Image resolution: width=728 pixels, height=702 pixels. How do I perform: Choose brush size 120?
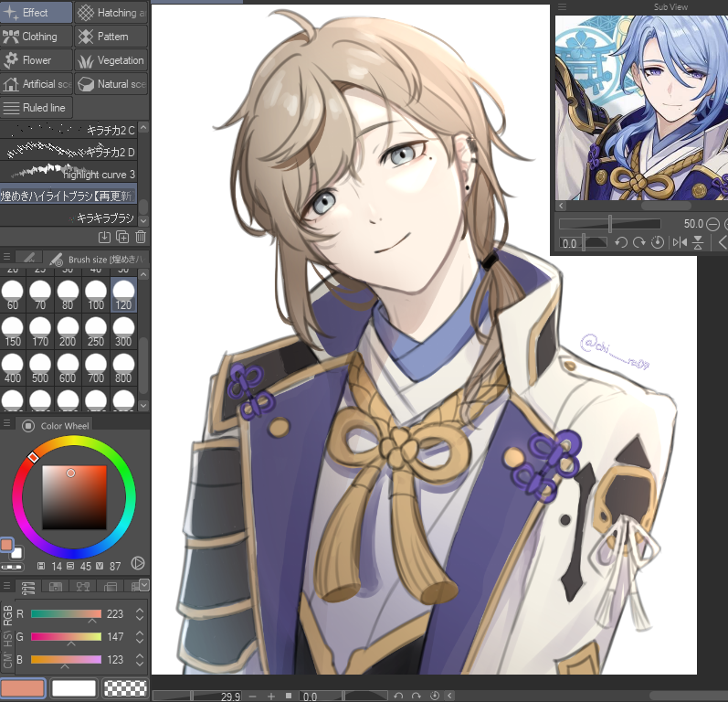tap(123, 295)
